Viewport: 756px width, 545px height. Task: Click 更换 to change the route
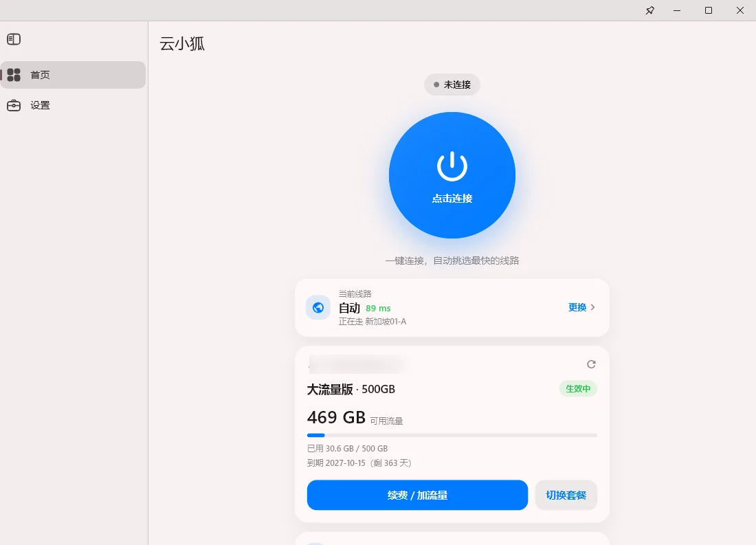[577, 307]
